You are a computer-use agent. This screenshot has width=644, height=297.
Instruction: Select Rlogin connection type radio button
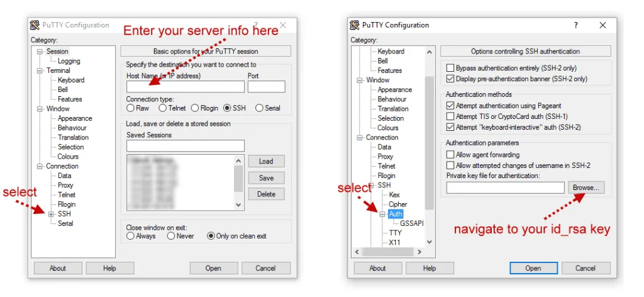[195, 108]
